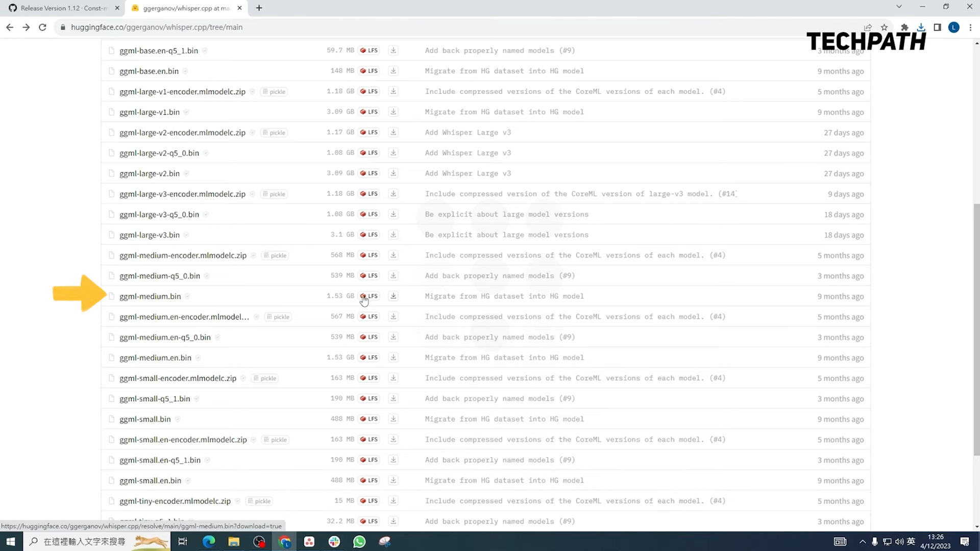The width and height of the screenshot is (980, 551).
Task: Open the Chrome side panel icon
Action: coord(937,27)
